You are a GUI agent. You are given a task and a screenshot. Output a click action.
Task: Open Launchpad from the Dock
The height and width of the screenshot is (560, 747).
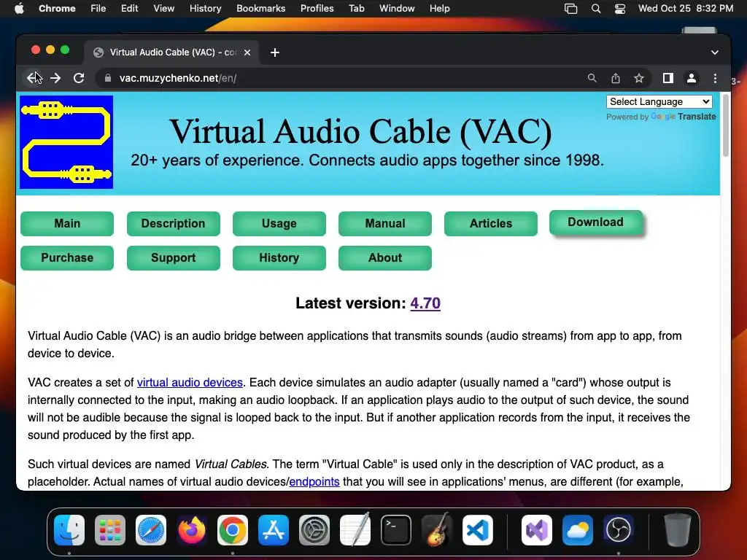[x=110, y=530]
